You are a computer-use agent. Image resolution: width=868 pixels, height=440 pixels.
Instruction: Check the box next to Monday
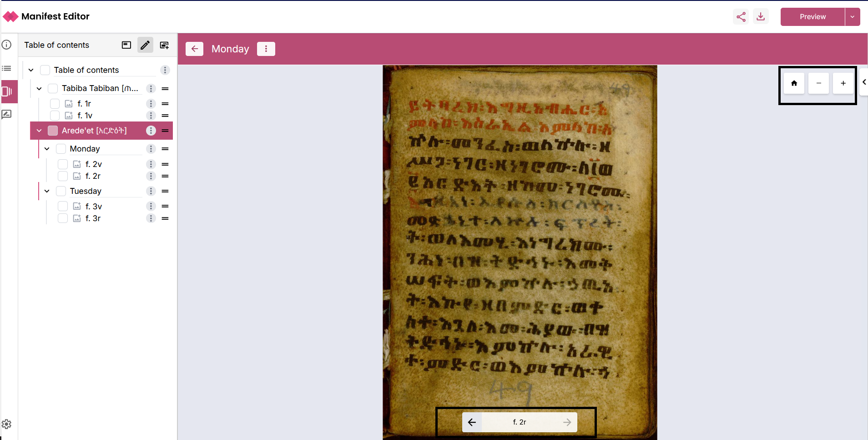pyautogui.click(x=61, y=149)
